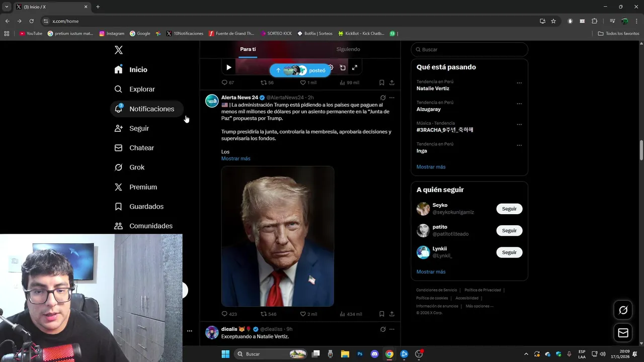
Task: Open Seguir people page
Action: (132, 128)
